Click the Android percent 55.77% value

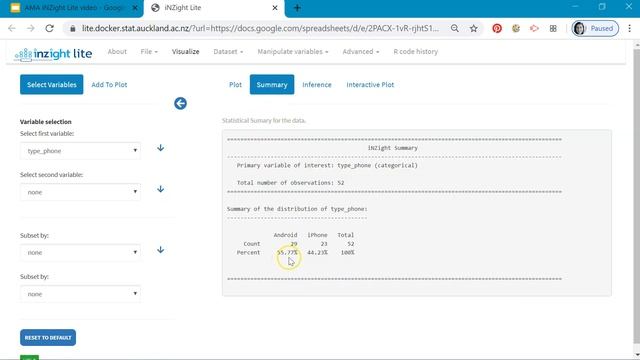(x=287, y=252)
